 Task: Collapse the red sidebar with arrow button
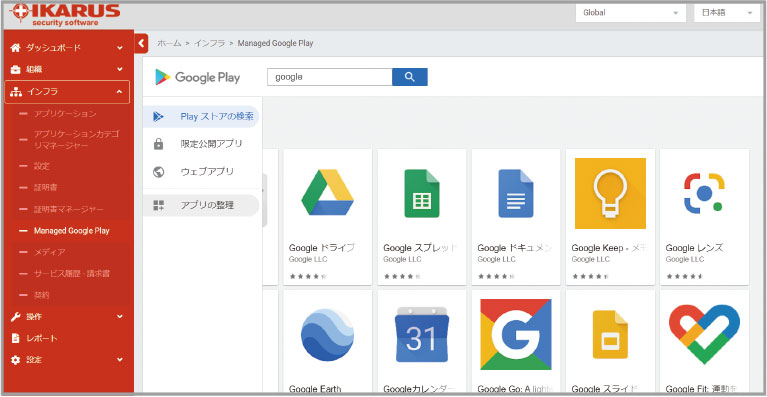click(141, 44)
